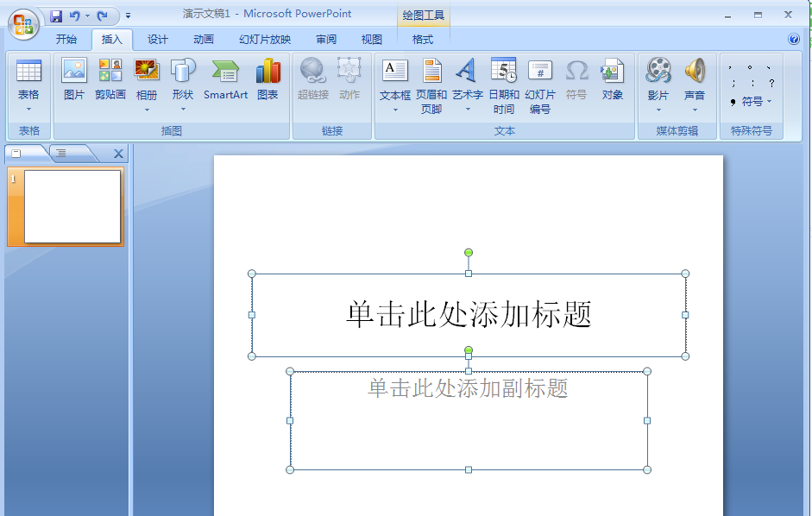812x516 pixels.
Task: Expand the 表格 dropdown arrow
Action: (29, 110)
